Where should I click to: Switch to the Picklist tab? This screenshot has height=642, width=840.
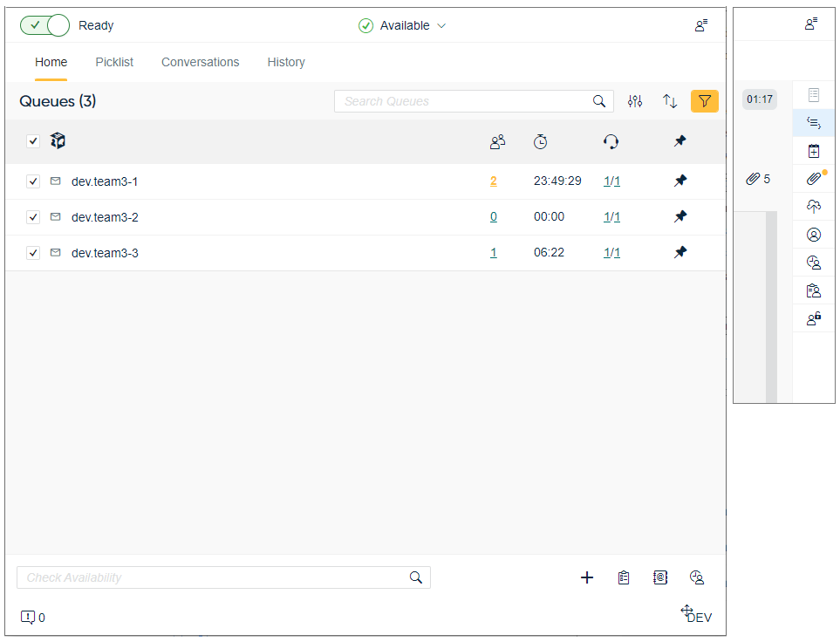pyautogui.click(x=114, y=62)
